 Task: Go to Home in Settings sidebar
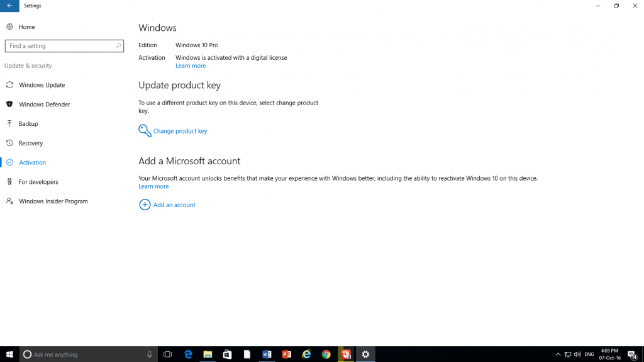pyautogui.click(x=26, y=26)
